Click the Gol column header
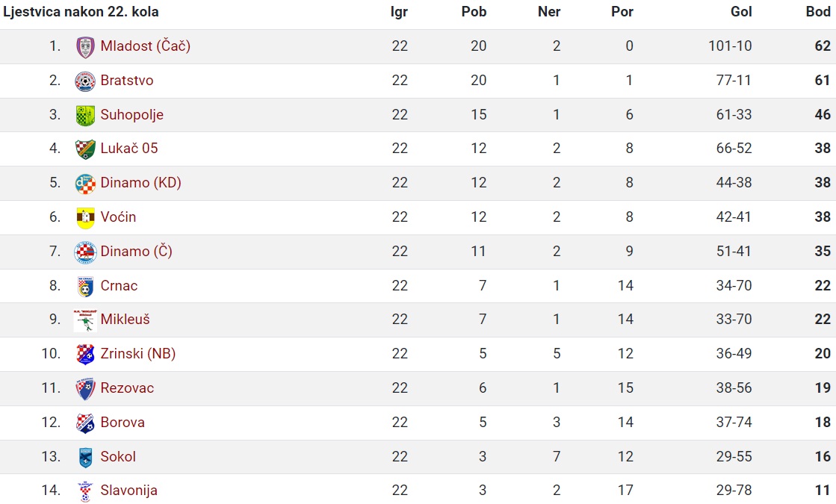The width and height of the screenshot is (836, 504). coord(741,12)
